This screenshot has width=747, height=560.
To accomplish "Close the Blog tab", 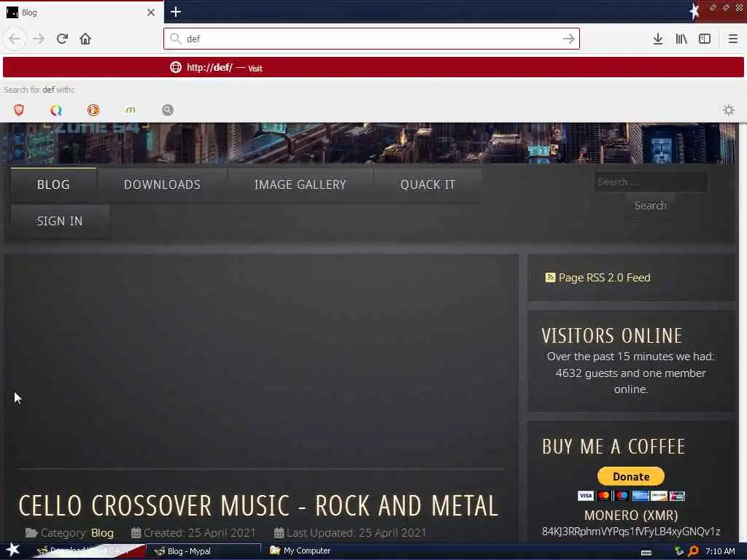I will [150, 12].
